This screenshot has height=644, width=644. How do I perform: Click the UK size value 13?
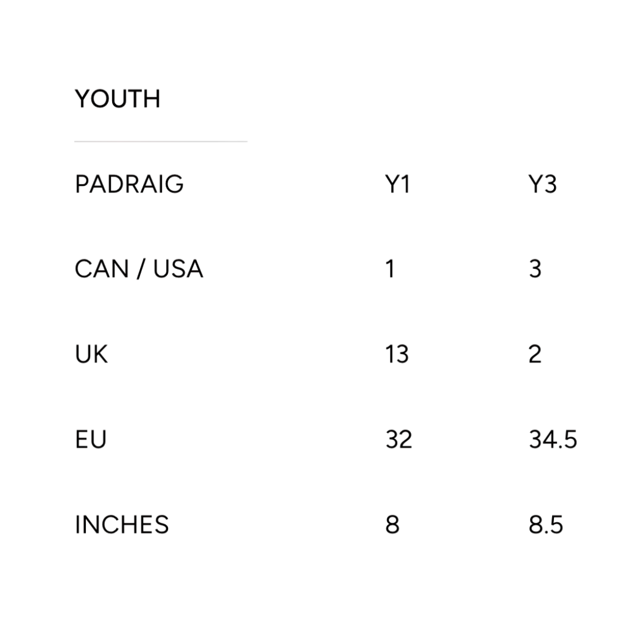point(397,354)
